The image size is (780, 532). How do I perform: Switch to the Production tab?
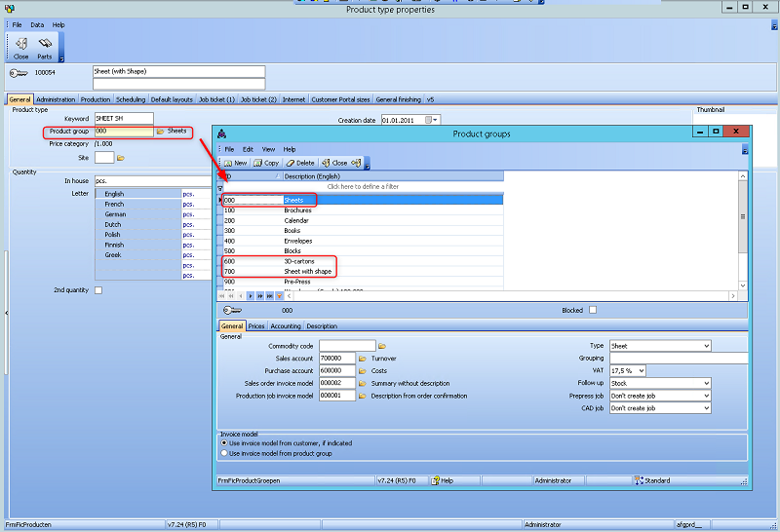[x=96, y=99]
